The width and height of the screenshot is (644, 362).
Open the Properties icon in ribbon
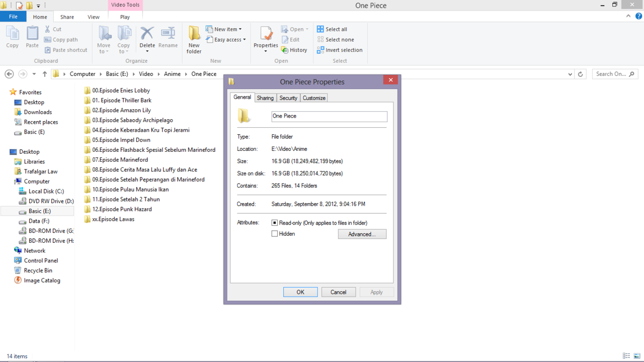(266, 33)
